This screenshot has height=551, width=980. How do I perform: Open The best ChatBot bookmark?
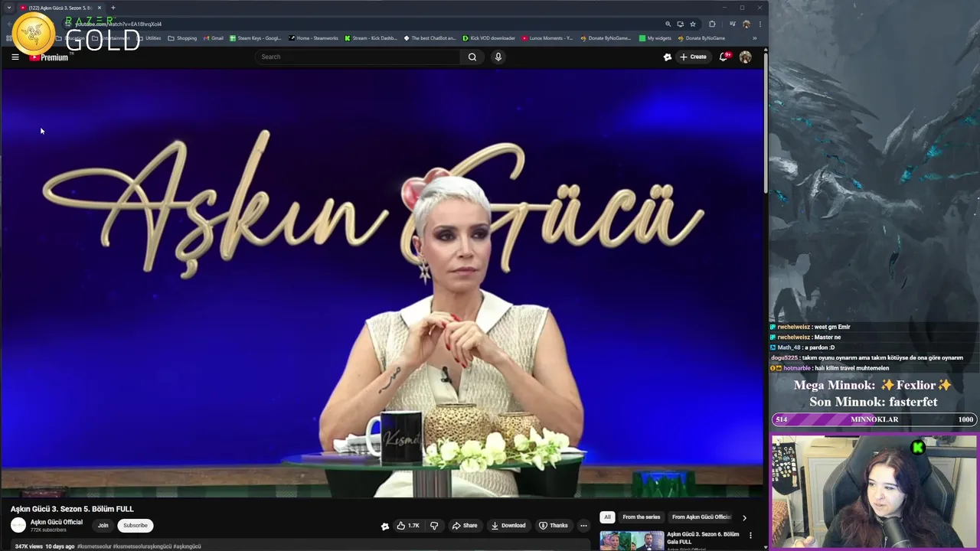[430, 38]
